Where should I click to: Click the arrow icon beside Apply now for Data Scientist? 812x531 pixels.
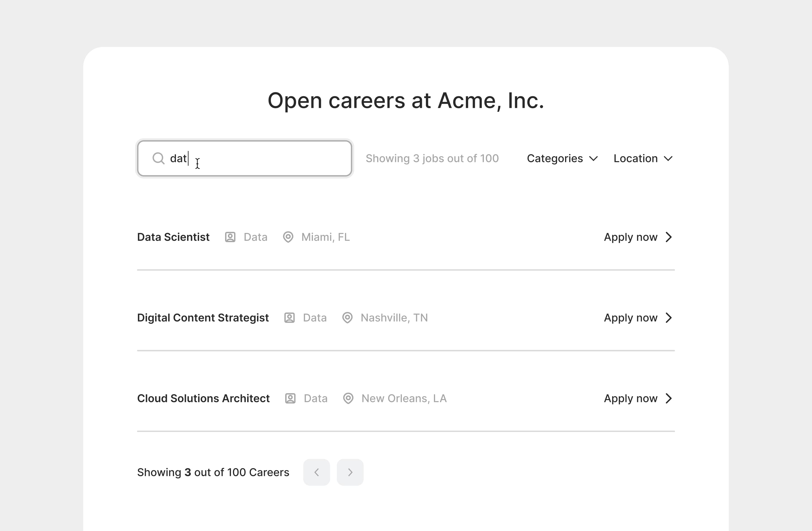tap(668, 237)
